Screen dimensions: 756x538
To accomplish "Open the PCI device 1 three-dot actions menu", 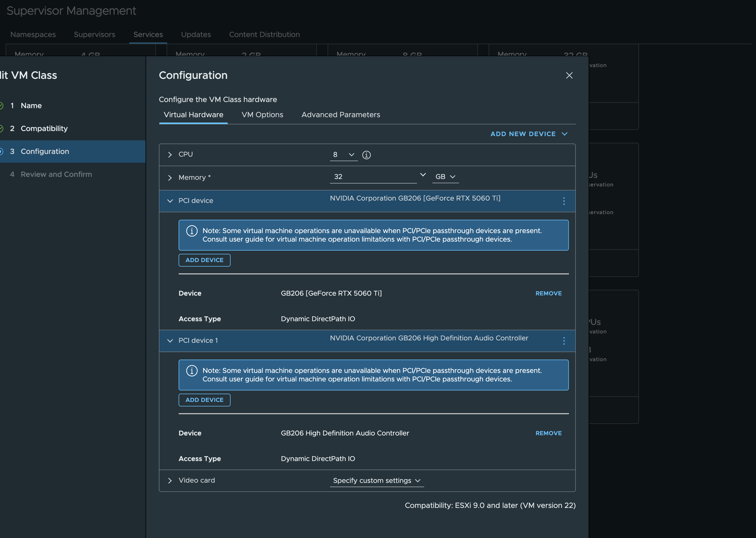I will coord(564,341).
